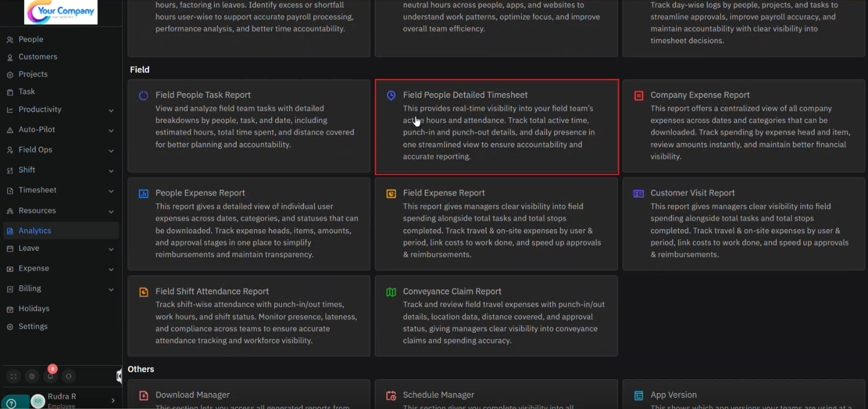Click the refresh icon in sidebar footer
Screen dimensions: 868x409
(68, 376)
